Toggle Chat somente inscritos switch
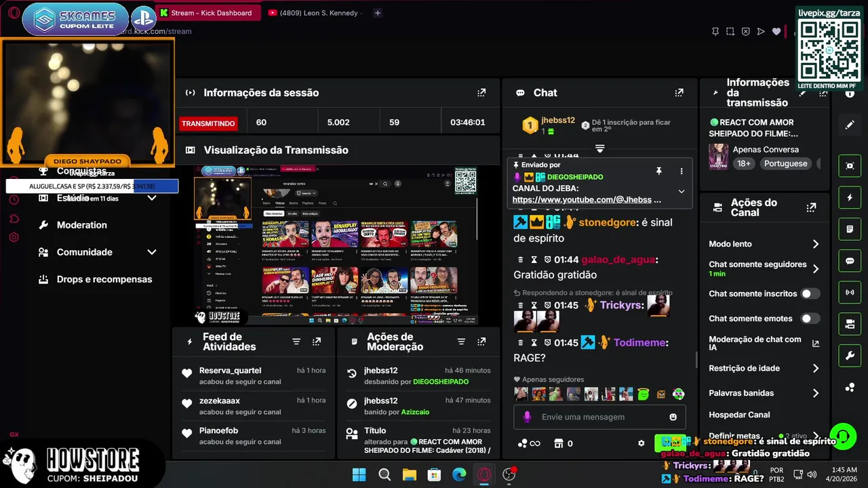 pyautogui.click(x=810, y=293)
